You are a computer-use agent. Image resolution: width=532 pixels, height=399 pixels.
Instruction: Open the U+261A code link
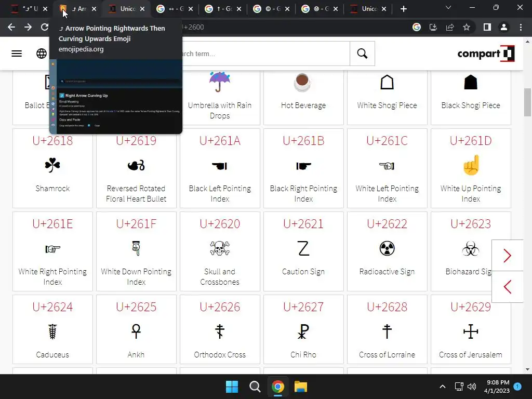(x=220, y=140)
